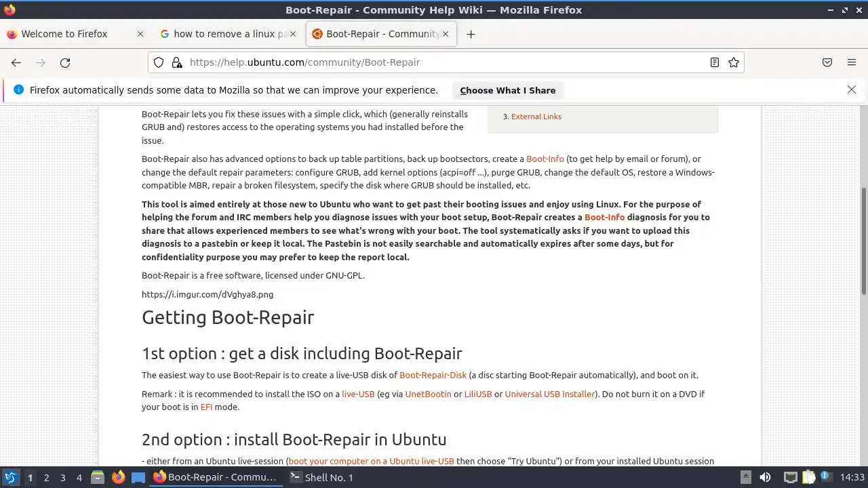Viewport: 868px width, 488px height.
Task: Click the EFI link
Action: point(206,407)
